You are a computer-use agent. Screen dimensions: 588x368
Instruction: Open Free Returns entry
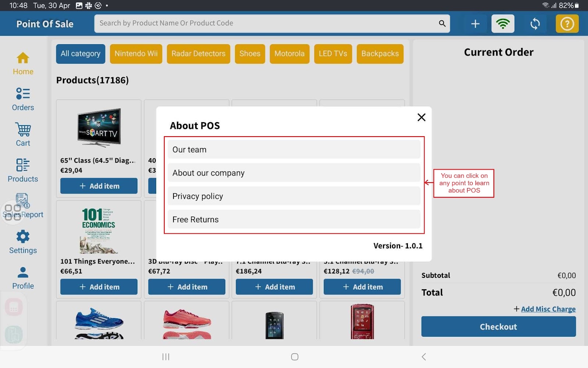click(x=294, y=219)
